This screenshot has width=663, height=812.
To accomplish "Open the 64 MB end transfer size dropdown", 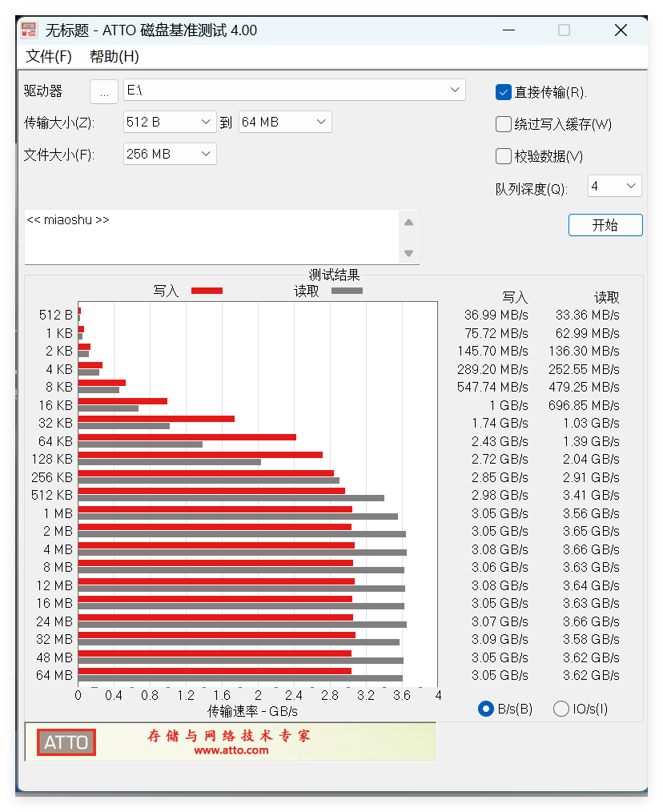I will [285, 123].
